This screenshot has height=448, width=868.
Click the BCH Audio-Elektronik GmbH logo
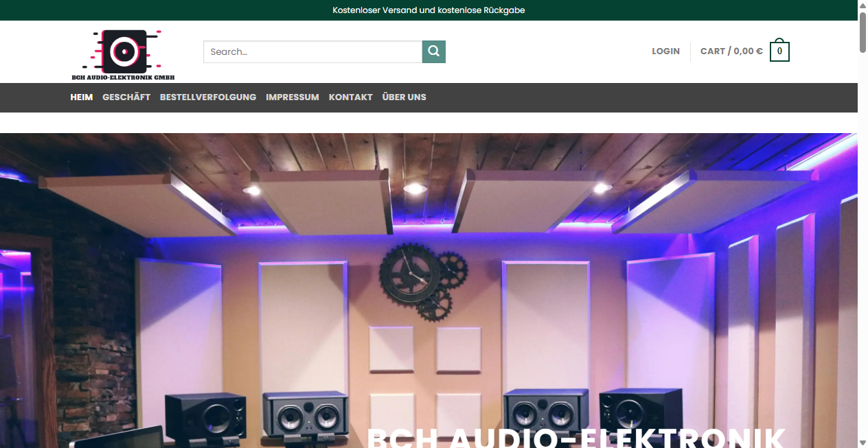pos(123,54)
